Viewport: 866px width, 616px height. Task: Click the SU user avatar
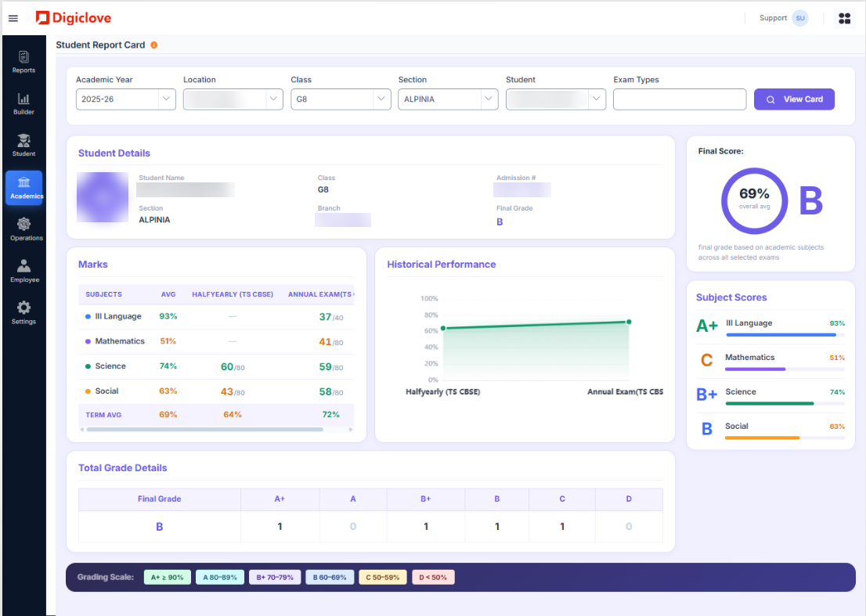click(x=799, y=18)
